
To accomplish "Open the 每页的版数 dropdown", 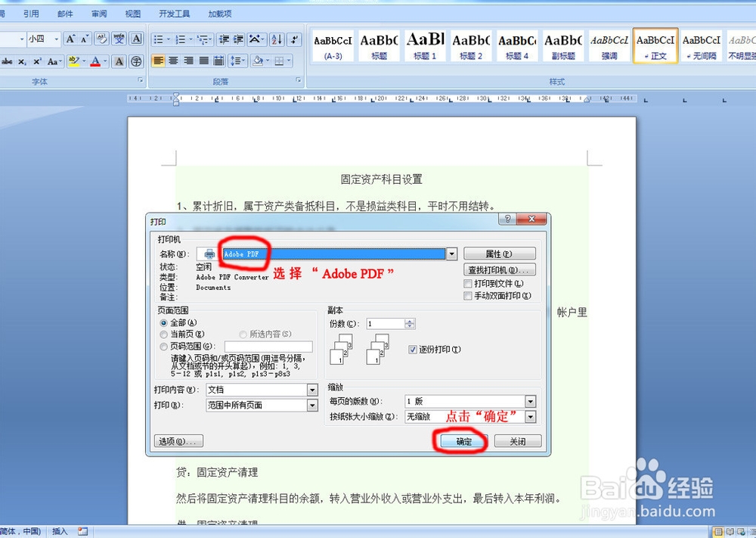I will 531,402.
